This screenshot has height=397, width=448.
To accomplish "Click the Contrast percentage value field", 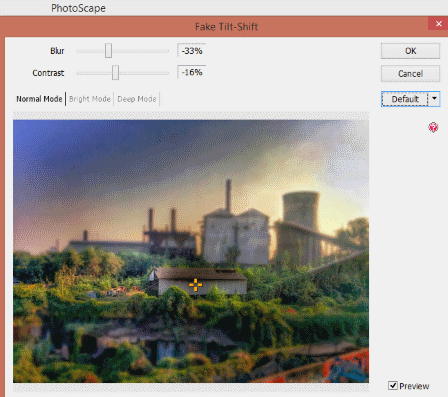I will 192,72.
